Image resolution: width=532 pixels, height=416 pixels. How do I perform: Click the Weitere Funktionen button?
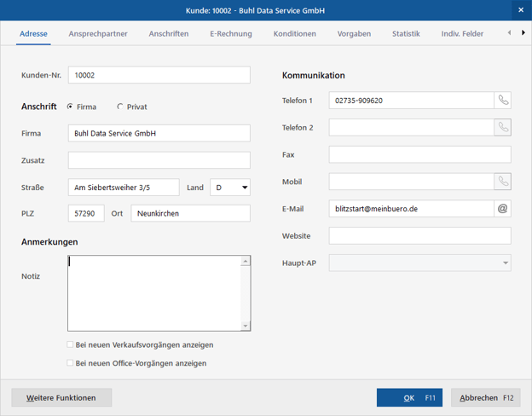(61, 398)
